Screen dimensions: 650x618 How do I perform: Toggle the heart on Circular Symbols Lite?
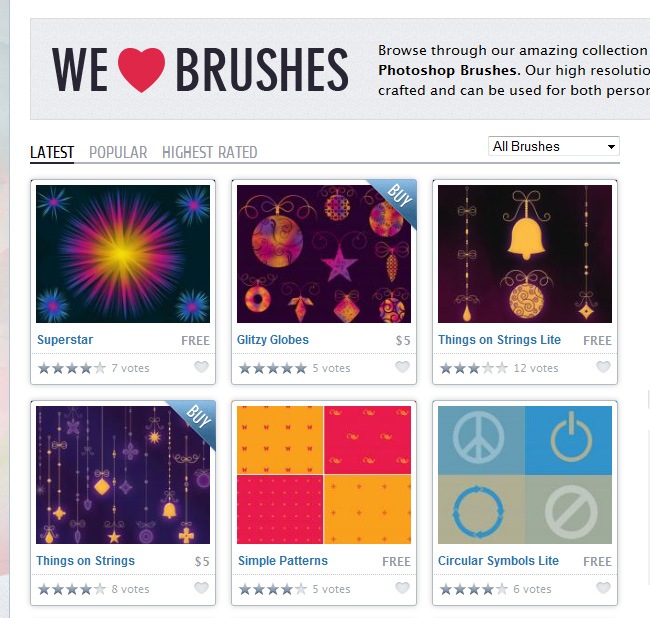pos(603,588)
